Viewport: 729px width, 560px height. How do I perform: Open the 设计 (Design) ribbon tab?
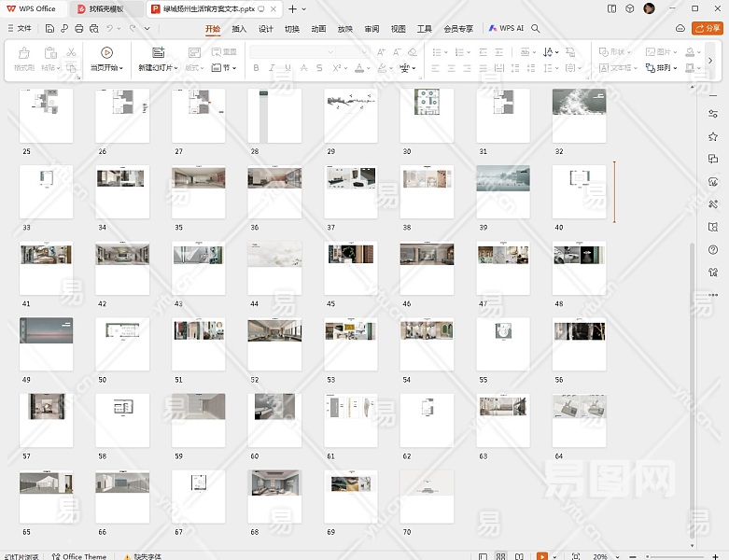point(266,29)
